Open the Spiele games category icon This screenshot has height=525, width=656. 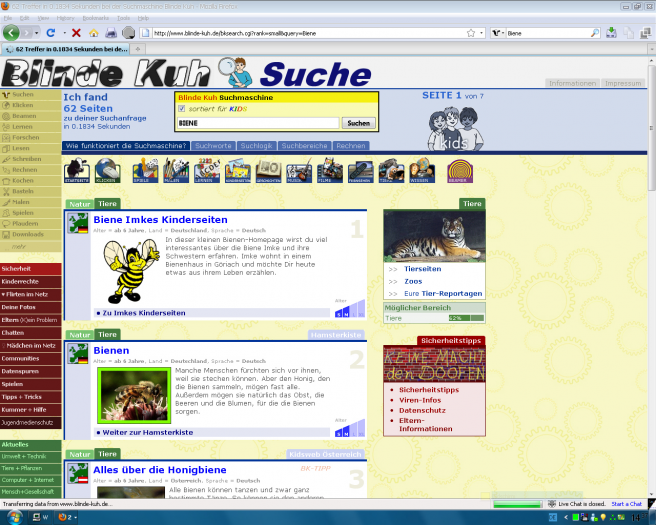145,170
